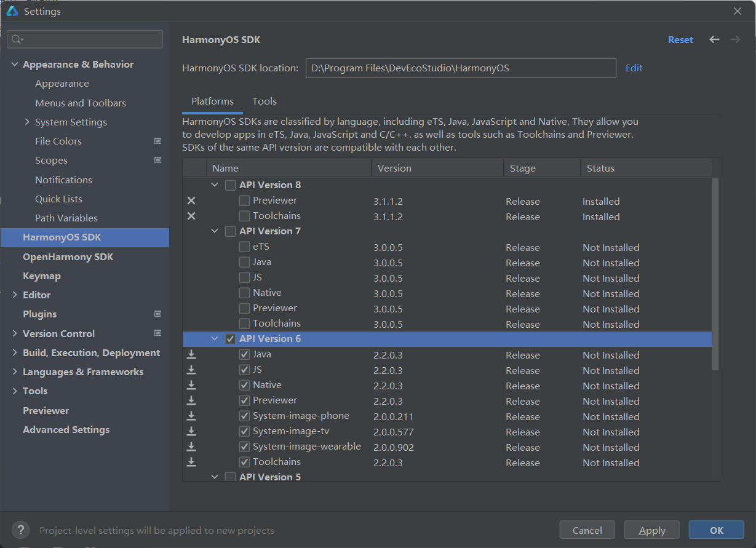Click the SDK table vertical scrollbar
Viewport: 756px width, 548px height.
pos(715,273)
